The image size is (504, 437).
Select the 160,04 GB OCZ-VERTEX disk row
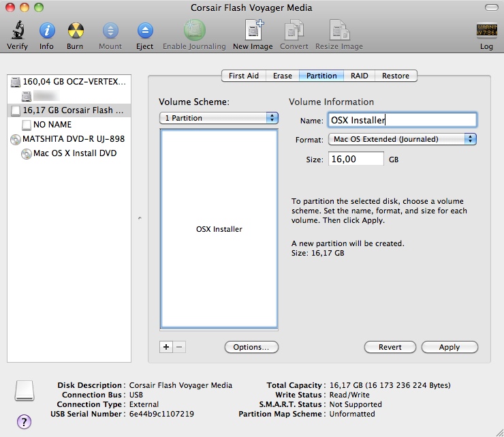click(69, 82)
